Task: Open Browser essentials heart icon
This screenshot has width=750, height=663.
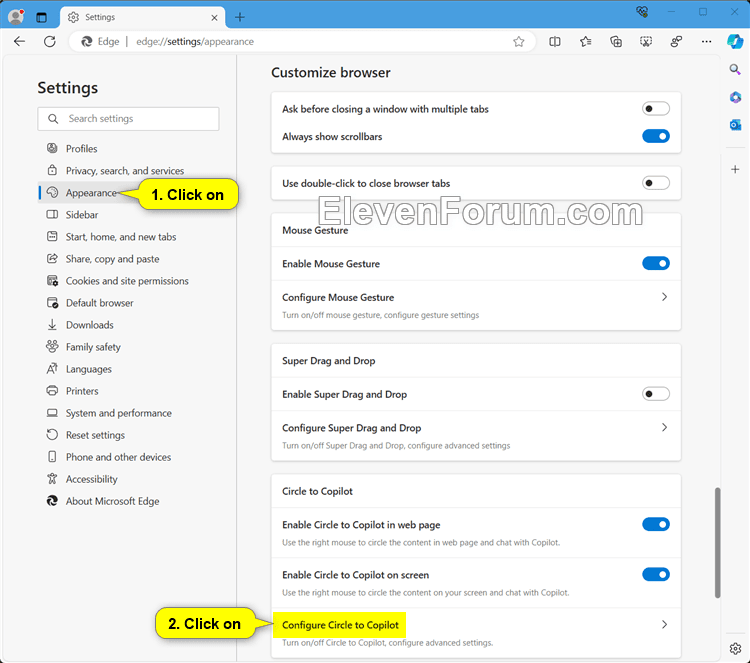Action: pyautogui.click(x=642, y=11)
